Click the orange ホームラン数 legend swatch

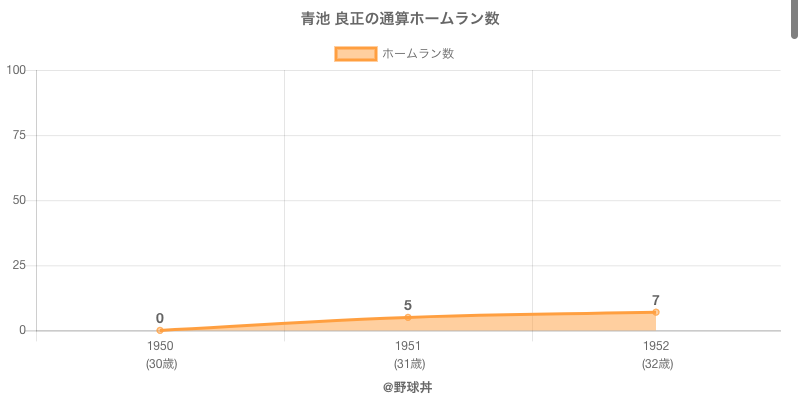pos(355,54)
